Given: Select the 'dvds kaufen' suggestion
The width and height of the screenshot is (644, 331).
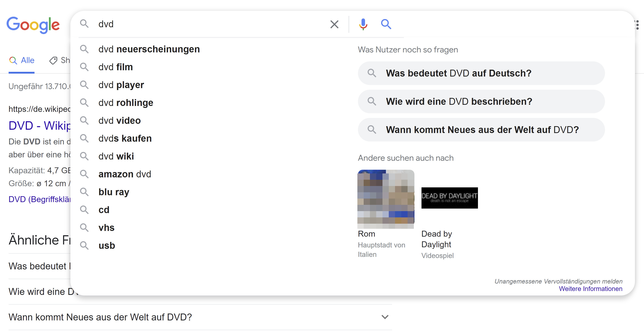Looking at the screenshot, I should click(x=125, y=138).
